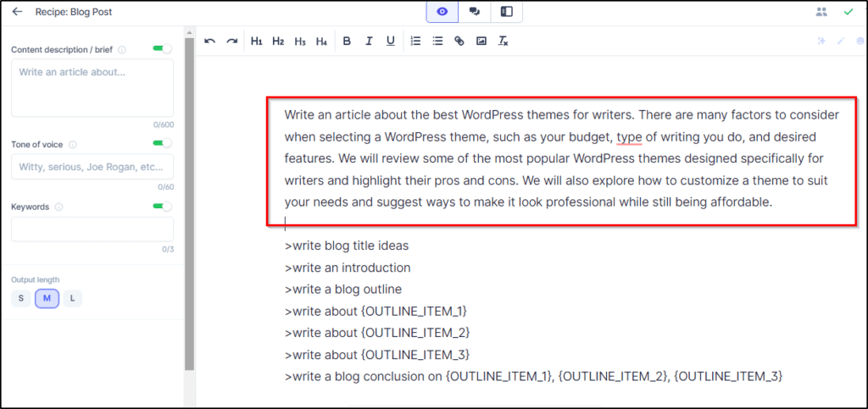Screen dimensions: 868x409
Task: Select S output length
Action: [x=21, y=298]
